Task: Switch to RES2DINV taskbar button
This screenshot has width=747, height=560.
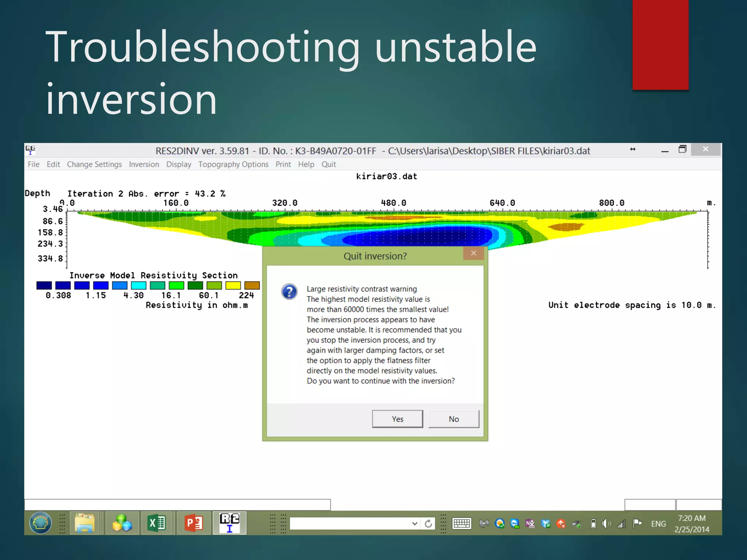Action: [x=229, y=523]
